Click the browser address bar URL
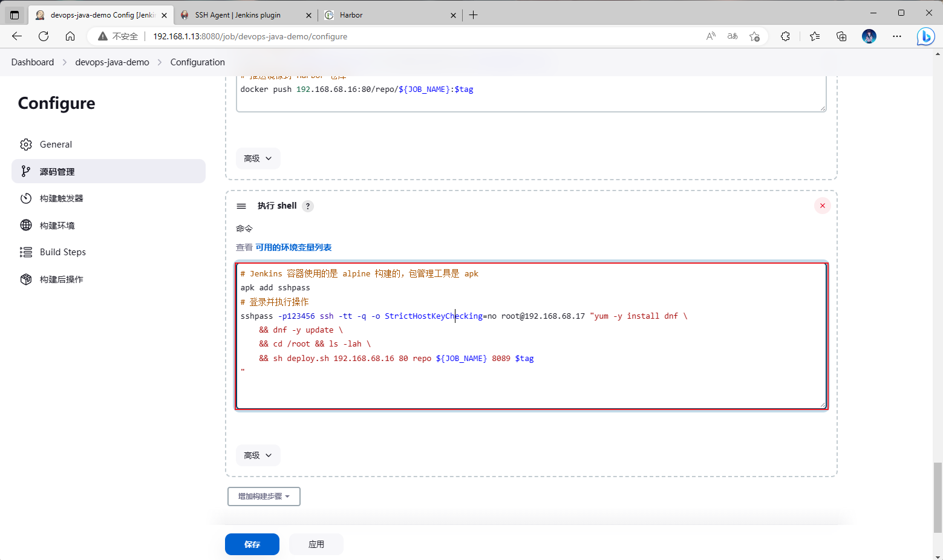This screenshot has height=560, width=943. pos(250,36)
